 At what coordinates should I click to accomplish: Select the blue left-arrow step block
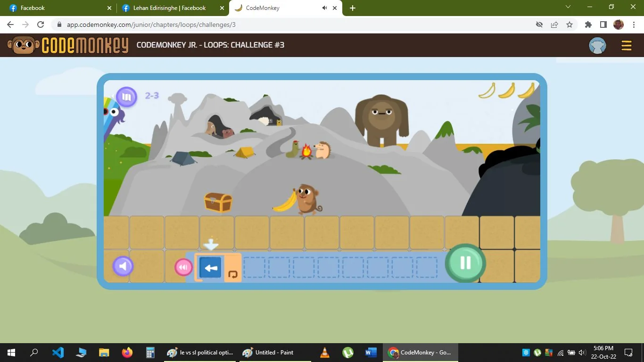(x=210, y=268)
